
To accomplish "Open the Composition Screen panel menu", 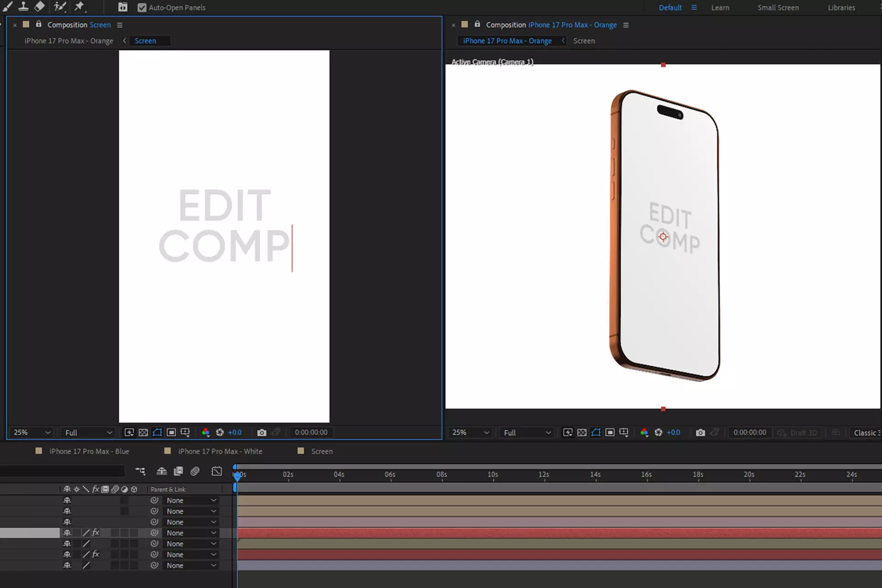I will 119,25.
